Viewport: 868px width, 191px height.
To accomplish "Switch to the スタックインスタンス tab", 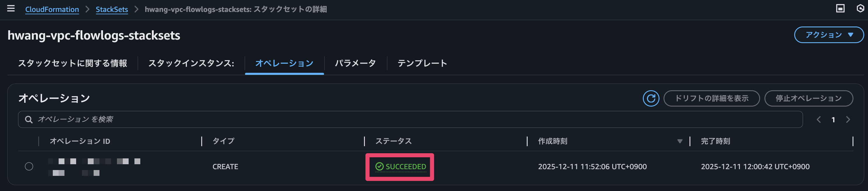I will pos(191,63).
